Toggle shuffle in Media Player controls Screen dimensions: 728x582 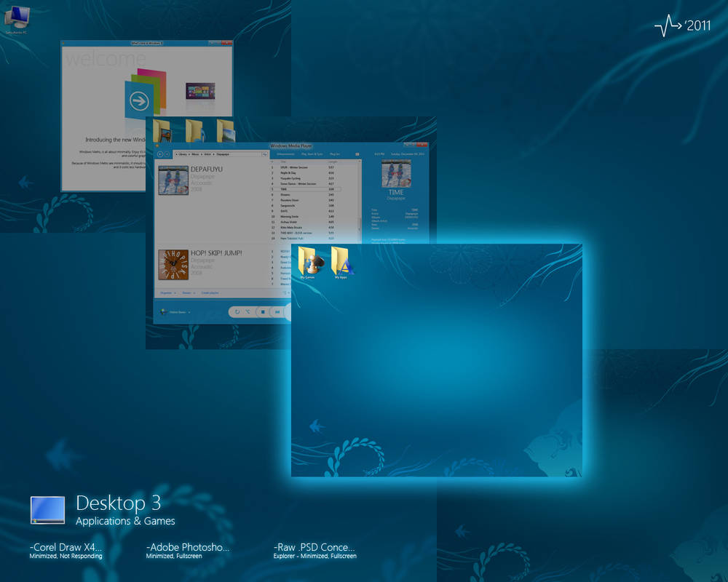[x=248, y=312]
